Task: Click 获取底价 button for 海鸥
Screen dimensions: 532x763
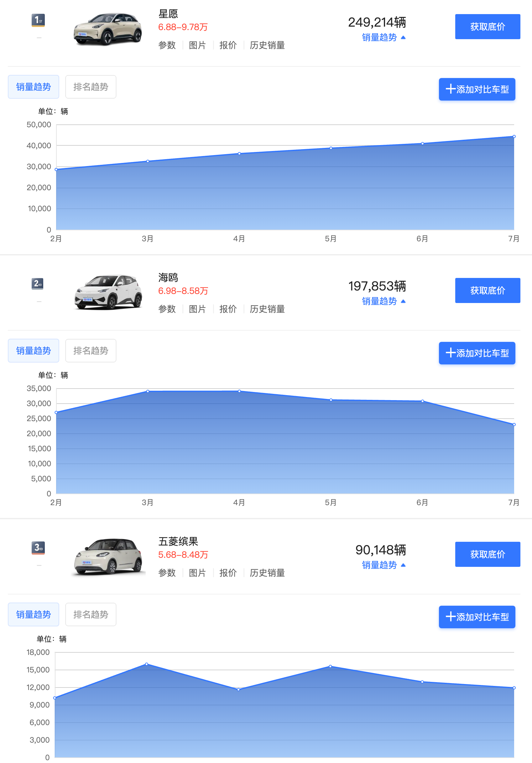Action: point(487,290)
